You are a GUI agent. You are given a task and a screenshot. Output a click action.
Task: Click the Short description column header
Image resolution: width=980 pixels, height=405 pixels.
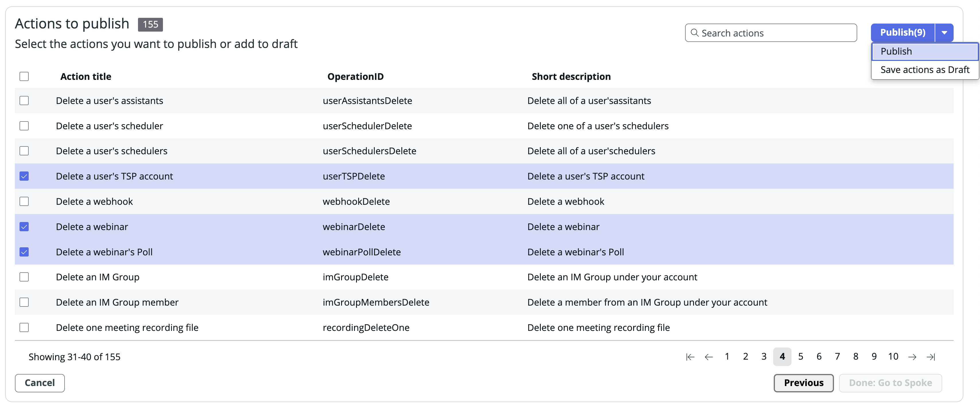pyautogui.click(x=571, y=77)
